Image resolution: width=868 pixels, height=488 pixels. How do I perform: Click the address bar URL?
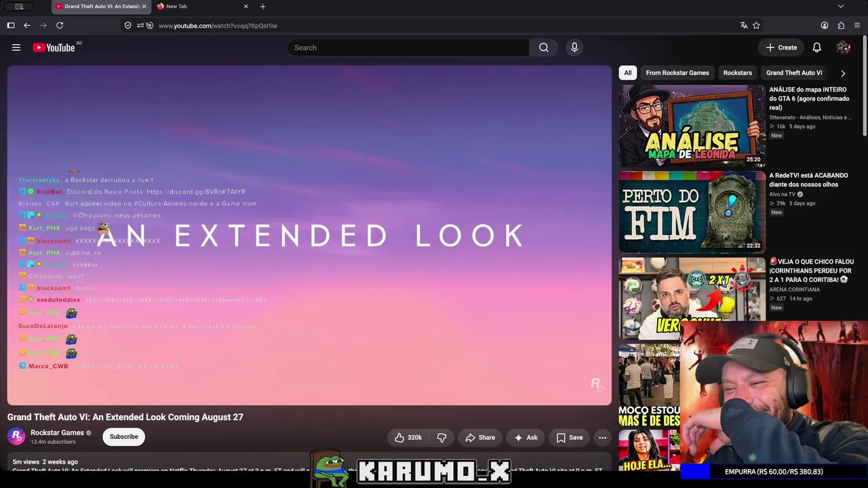pyautogui.click(x=218, y=26)
